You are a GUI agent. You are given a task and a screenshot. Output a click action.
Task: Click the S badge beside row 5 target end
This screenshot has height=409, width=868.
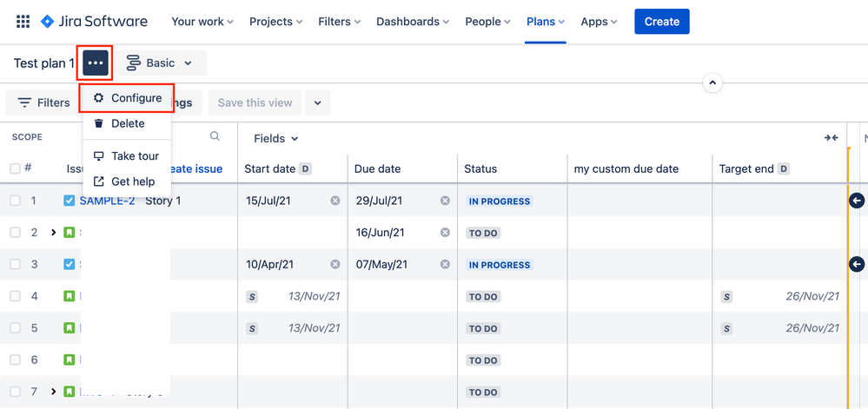727,329
